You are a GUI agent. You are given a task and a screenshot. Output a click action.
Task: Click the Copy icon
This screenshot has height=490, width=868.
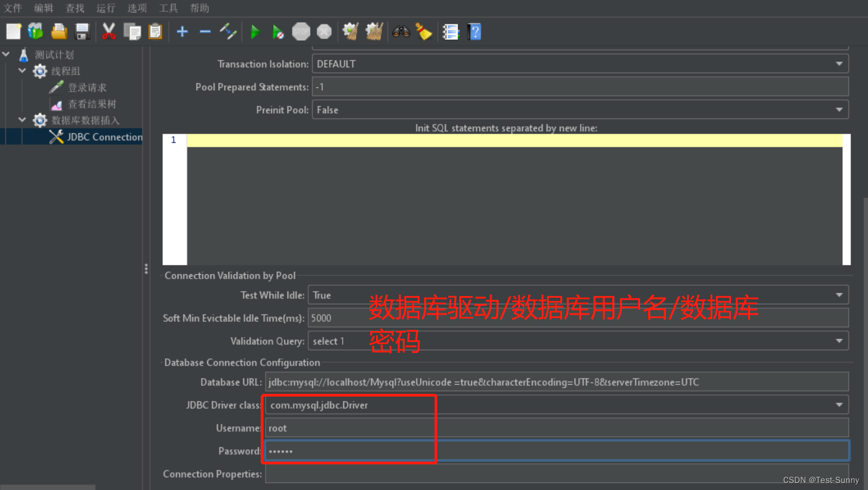click(x=132, y=32)
